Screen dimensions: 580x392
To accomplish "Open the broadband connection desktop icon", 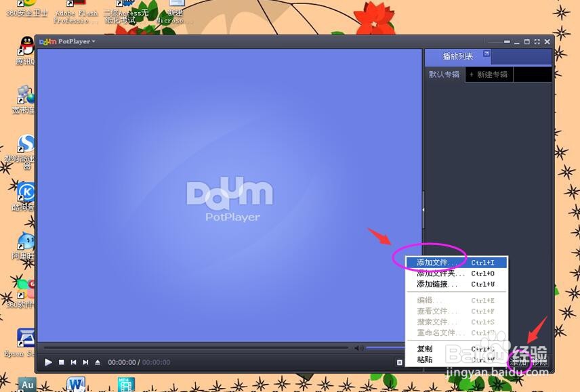I will [x=24, y=99].
